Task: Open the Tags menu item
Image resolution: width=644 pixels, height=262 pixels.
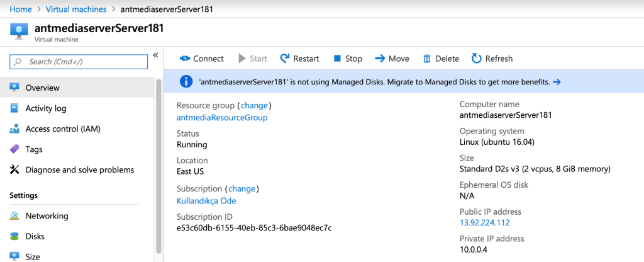Action: pyautogui.click(x=77, y=149)
